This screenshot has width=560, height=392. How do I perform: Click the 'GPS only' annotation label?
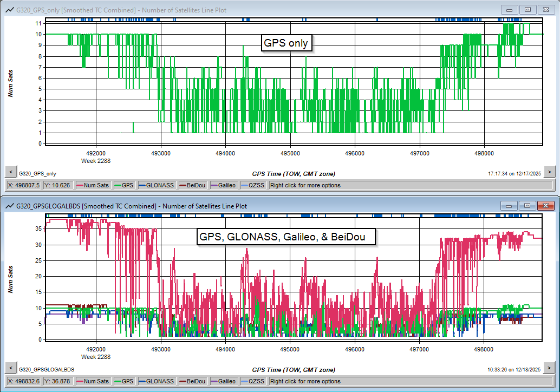(286, 43)
